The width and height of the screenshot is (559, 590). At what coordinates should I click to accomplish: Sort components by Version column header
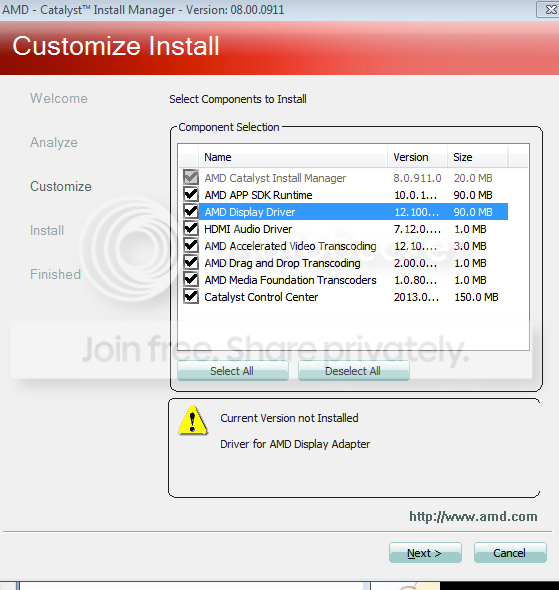click(x=418, y=157)
